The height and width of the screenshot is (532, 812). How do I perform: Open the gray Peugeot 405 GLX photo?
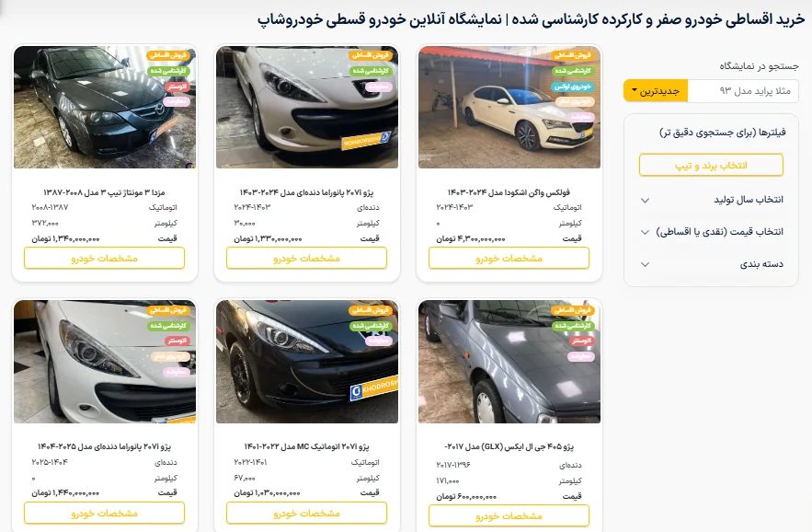[x=509, y=362]
